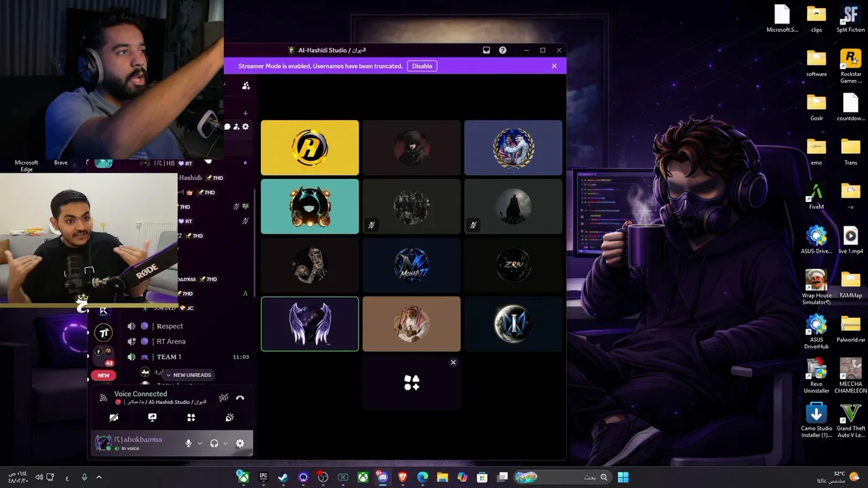Open Discord inbox in title bar
The width and height of the screenshot is (868, 488).
(486, 50)
